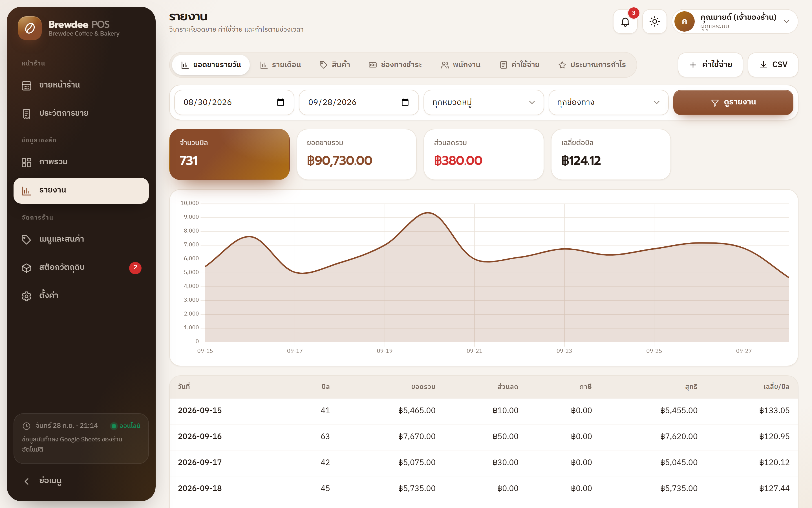
Task: Add expense with + ค่าใช้จ่าย button
Action: coord(710,65)
